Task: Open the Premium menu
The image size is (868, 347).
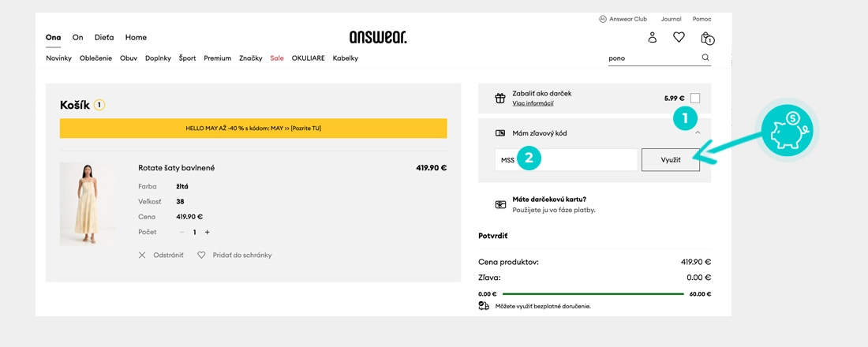Action: (218, 58)
